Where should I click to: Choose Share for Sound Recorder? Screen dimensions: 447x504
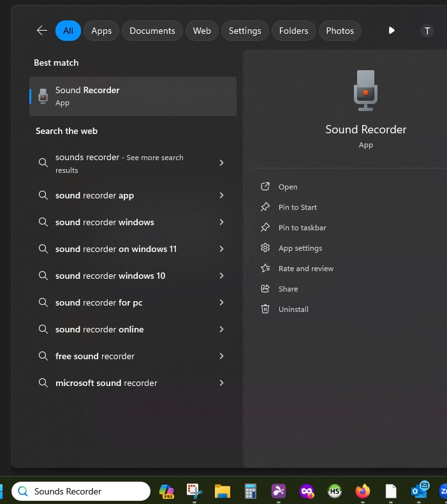(288, 289)
